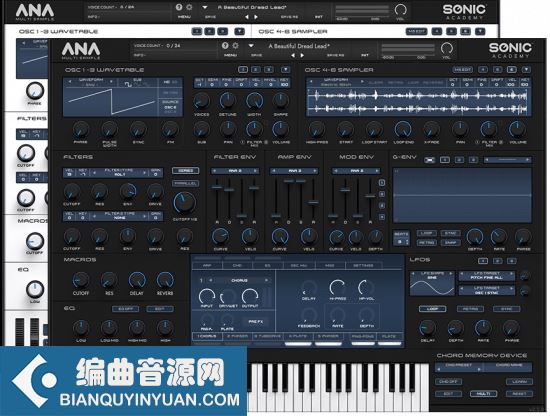Click the Filter Env CURVE knob
The height and width of the screenshot is (416, 550).
220,236
